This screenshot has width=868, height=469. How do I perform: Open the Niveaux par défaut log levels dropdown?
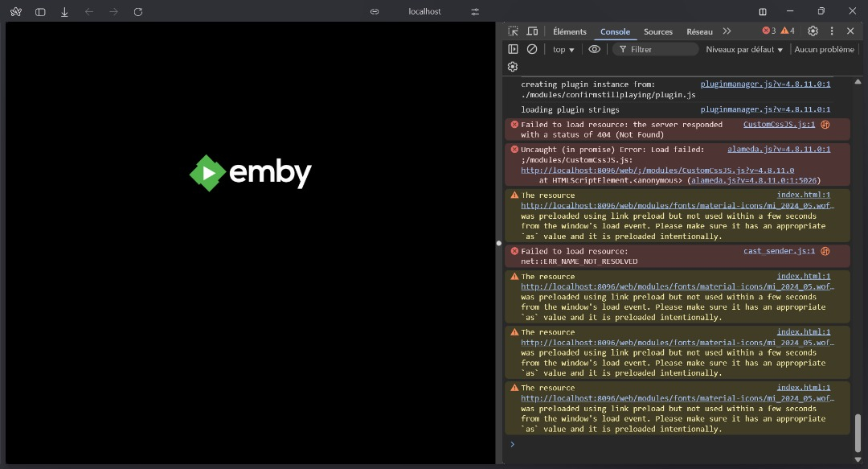click(743, 50)
